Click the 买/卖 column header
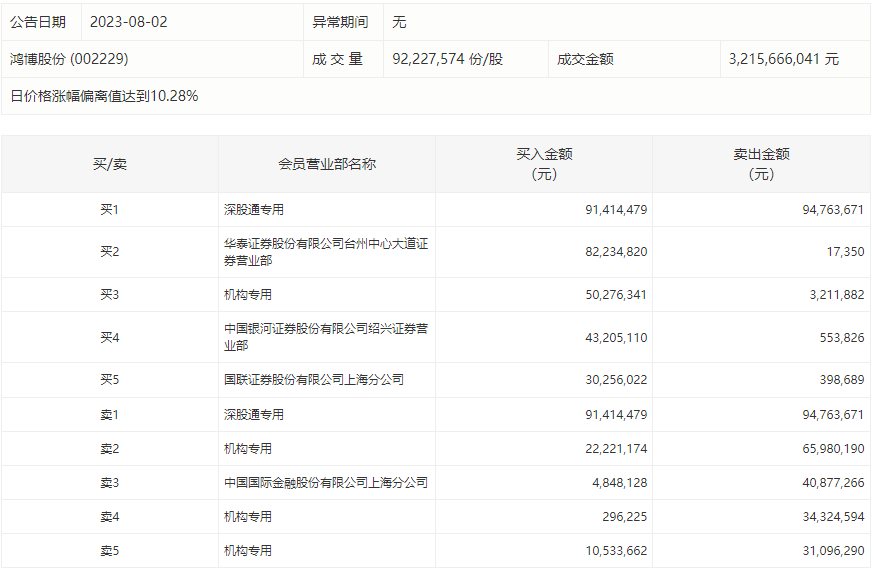The width and height of the screenshot is (874, 568). (x=110, y=164)
